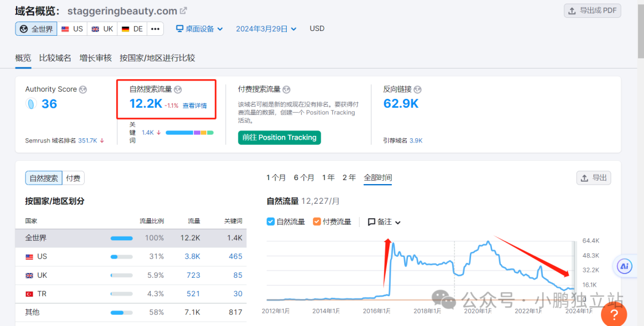Click the US row traffic 3.8K
The width and height of the screenshot is (644, 326).
(192, 257)
